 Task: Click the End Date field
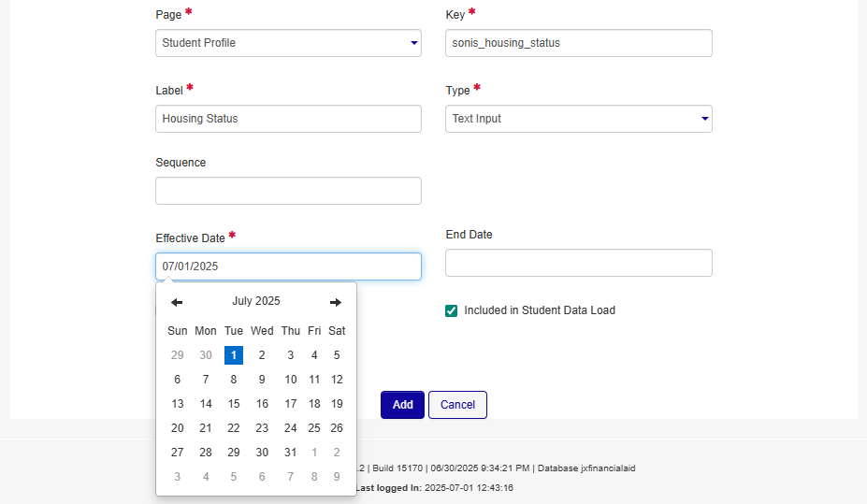578,263
